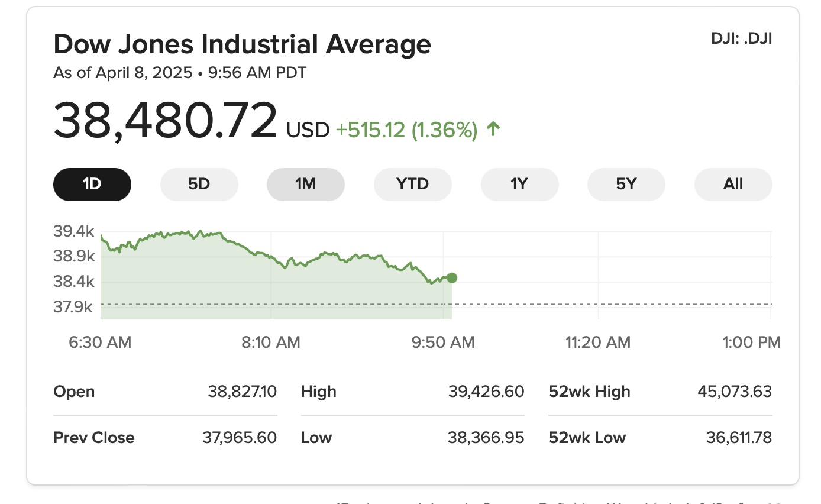
Task: Click the 39.4k y-axis label
Action: 73,231
